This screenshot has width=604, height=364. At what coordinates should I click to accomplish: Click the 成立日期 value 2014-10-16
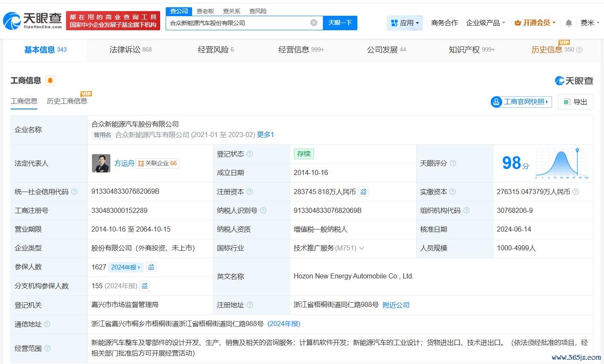311,172
